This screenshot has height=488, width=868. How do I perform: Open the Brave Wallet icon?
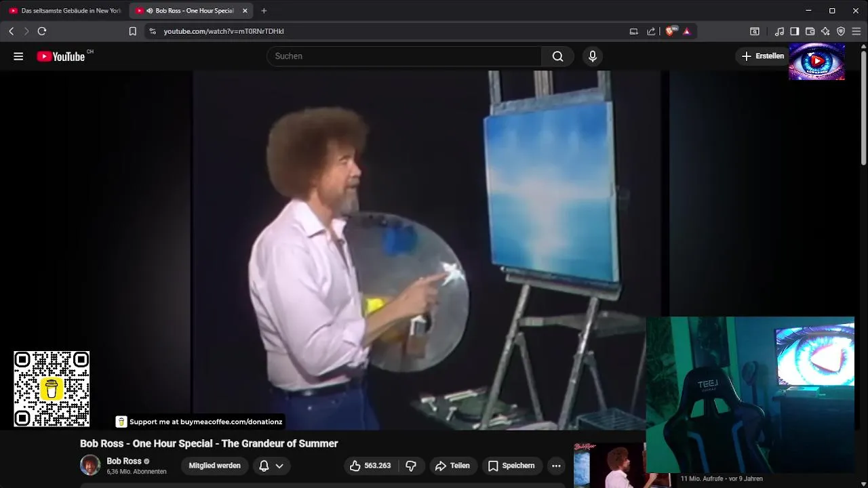[810, 31]
